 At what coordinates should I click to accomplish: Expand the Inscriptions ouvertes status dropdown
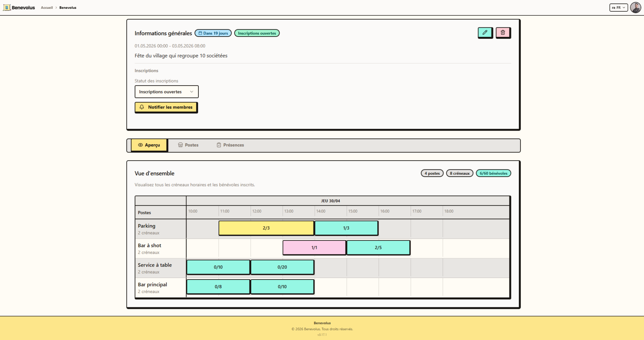(166, 92)
